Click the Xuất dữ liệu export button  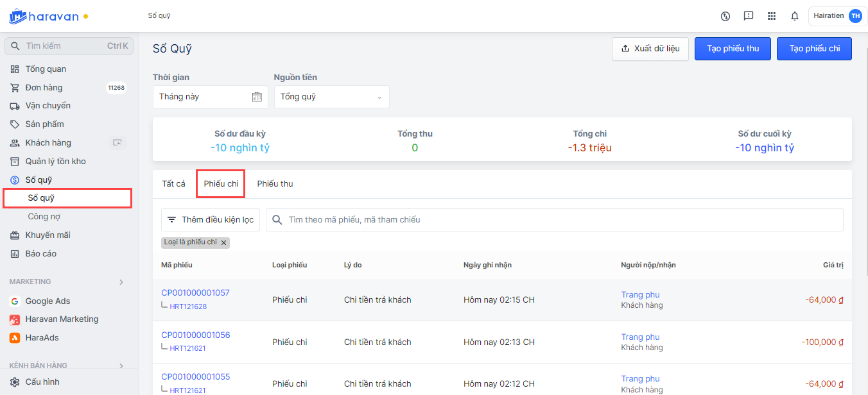click(650, 49)
